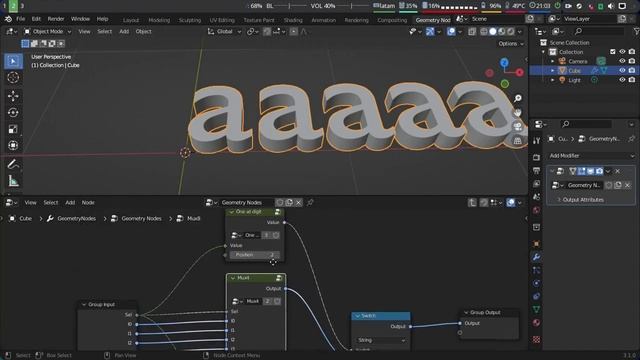This screenshot has width=640, height=360.
Task: Click the Scene name field
Action: (x=497, y=19)
